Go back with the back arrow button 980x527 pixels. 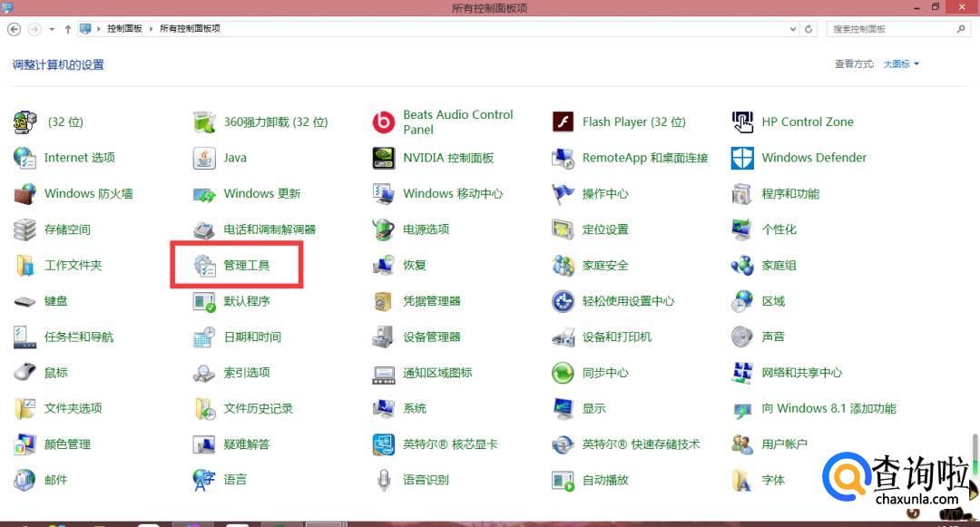click(x=14, y=29)
